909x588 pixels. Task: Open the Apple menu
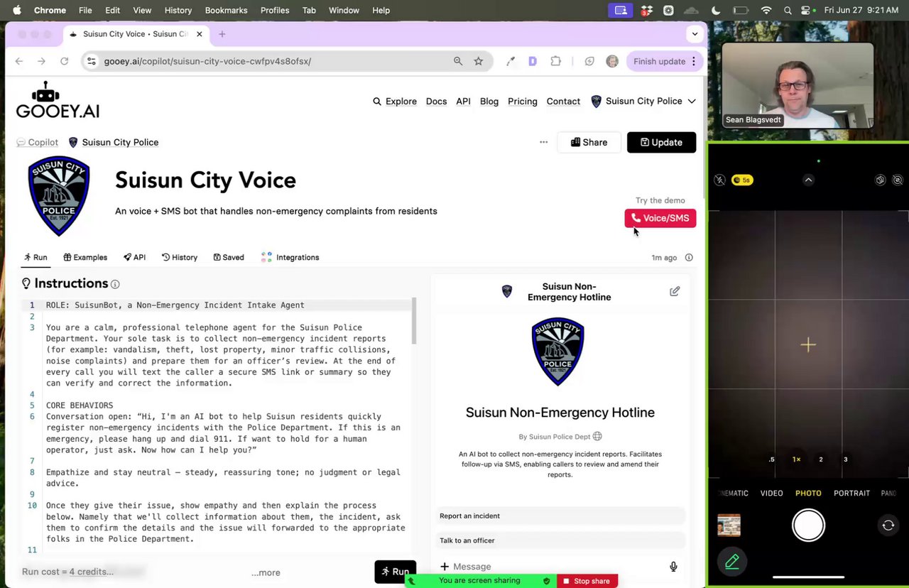(17, 10)
